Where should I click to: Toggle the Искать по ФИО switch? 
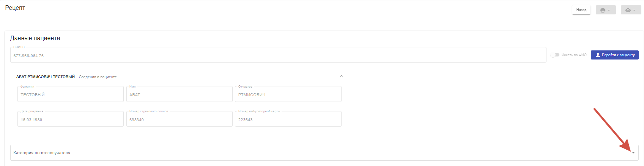pos(555,55)
